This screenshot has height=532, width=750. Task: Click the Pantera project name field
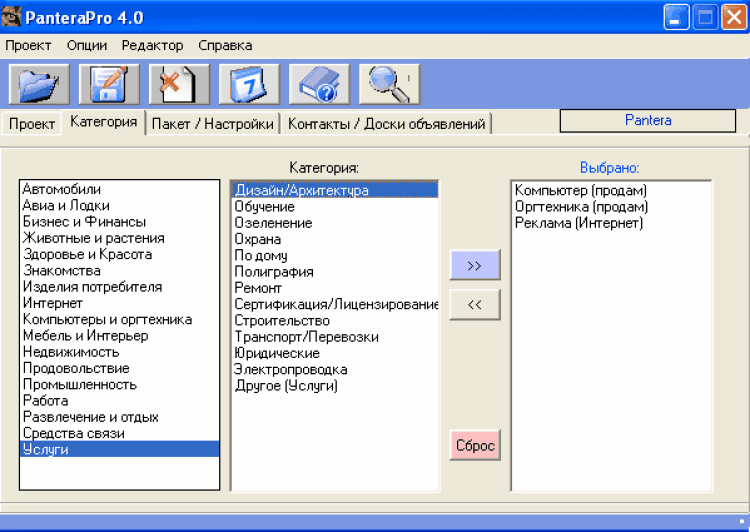pyautogui.click(x=647, y=121)
